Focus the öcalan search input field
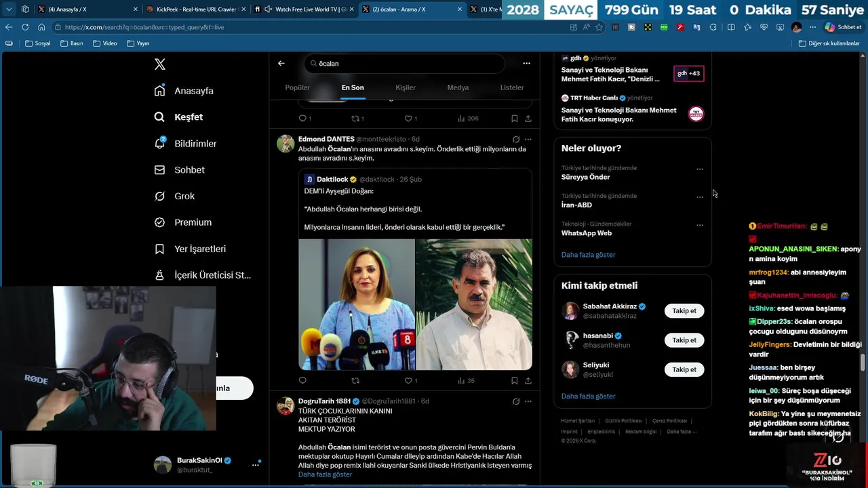 coord(404,63)
